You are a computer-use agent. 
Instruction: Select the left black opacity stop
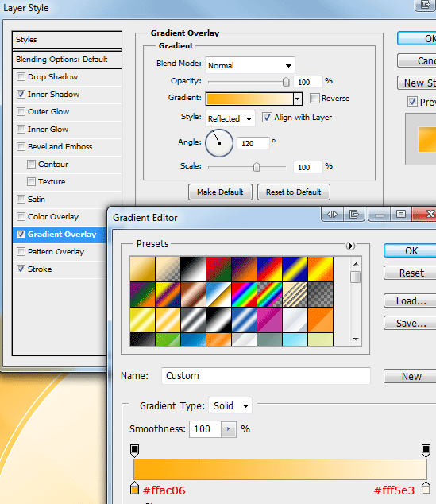pos(134,451)
